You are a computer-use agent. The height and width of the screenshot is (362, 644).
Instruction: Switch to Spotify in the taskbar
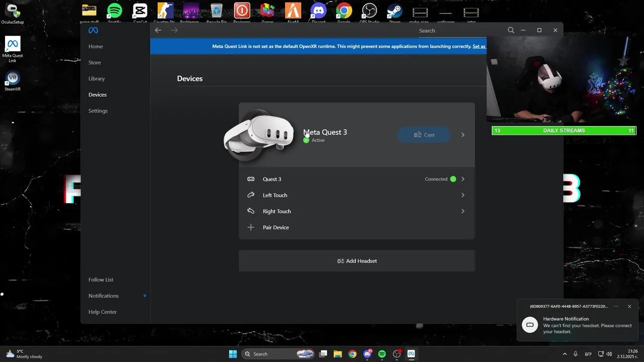point(382,354)
